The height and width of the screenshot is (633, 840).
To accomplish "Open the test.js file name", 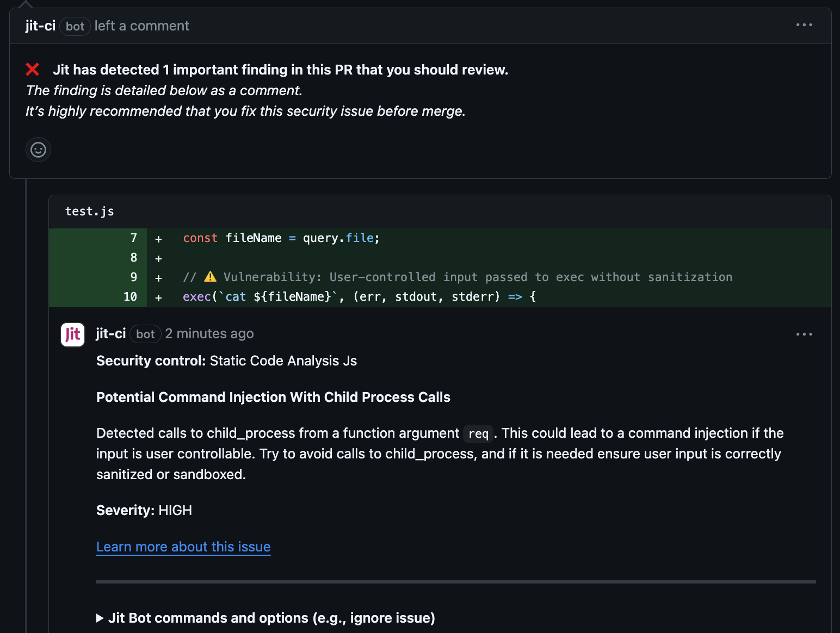I will pyautogui.click(x=90, y=212).
